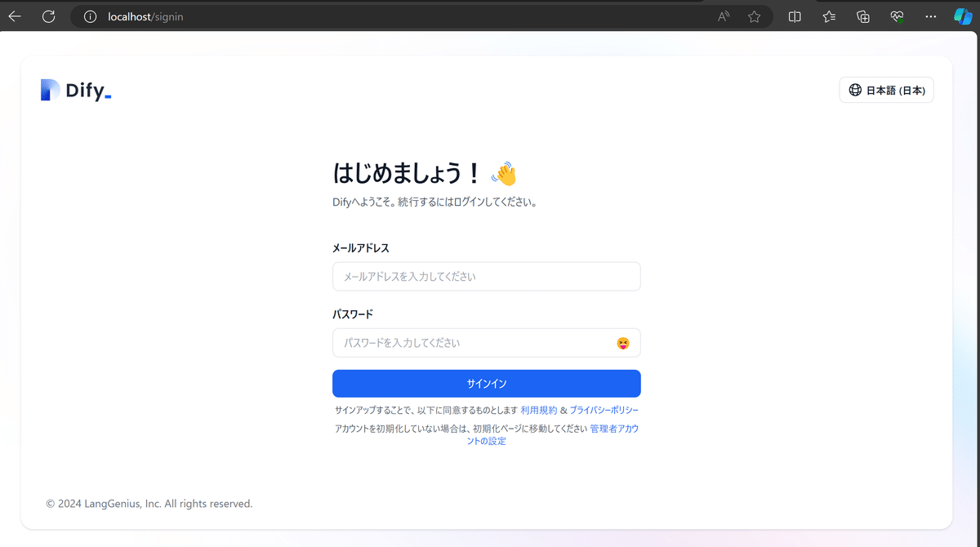980x547 pixels.
Task: Open the browser Settings and more menu
Action: [930, 16]
